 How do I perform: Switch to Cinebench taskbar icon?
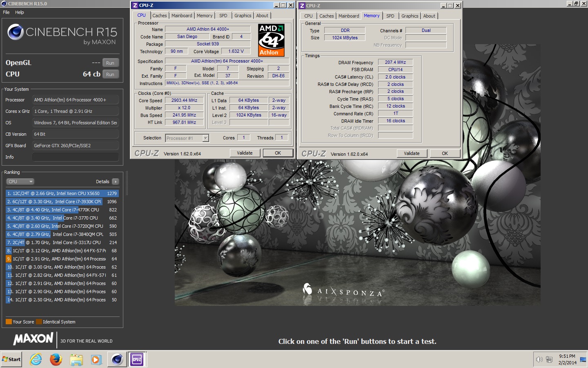(117, 359)
